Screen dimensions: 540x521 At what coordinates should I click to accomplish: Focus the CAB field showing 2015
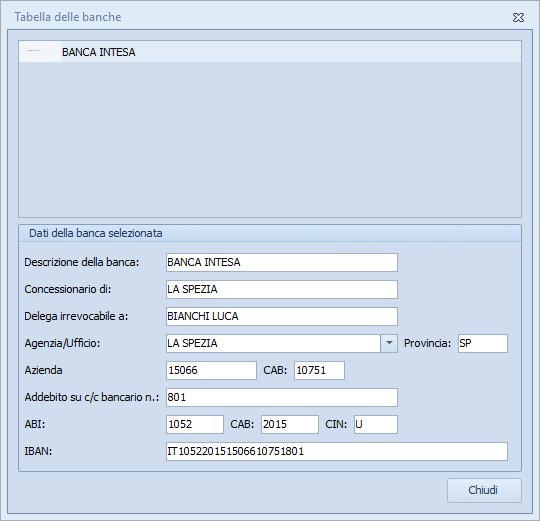[290, 424]
